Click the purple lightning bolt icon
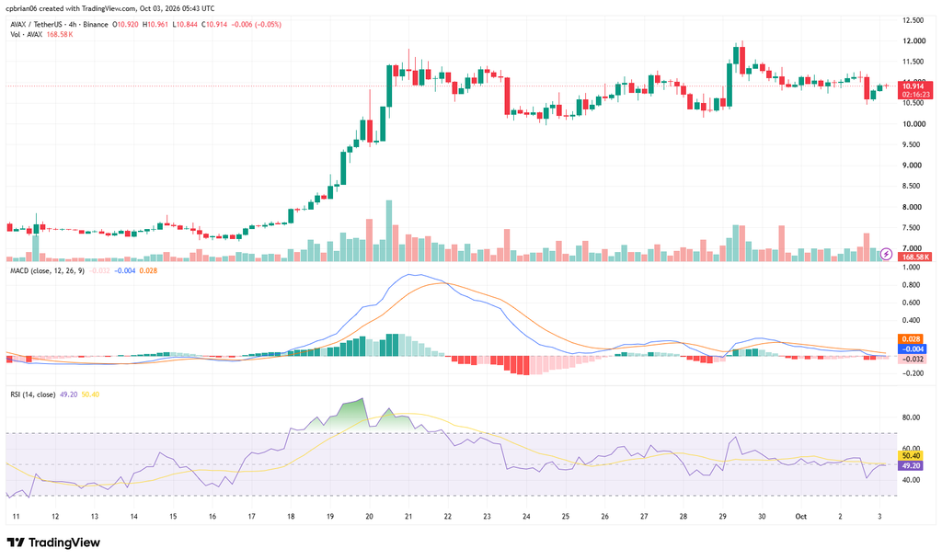Viewport: 942px width, 560px height. point(886,255)
